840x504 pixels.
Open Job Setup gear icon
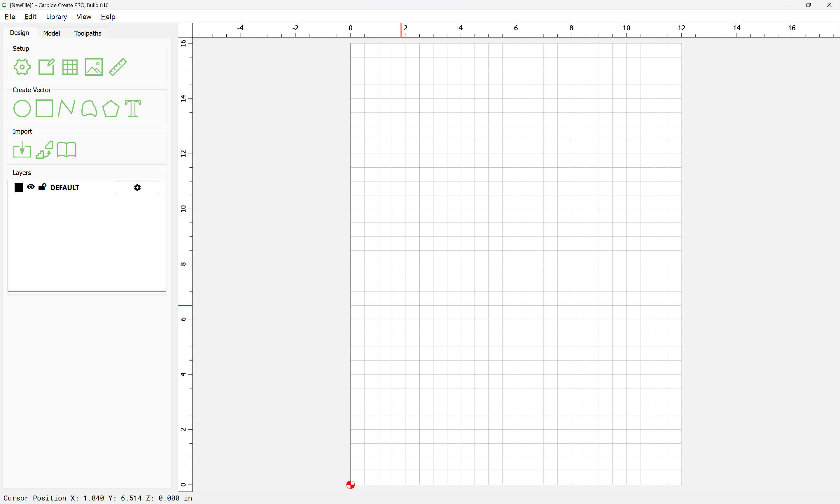[x=22, y=67]
